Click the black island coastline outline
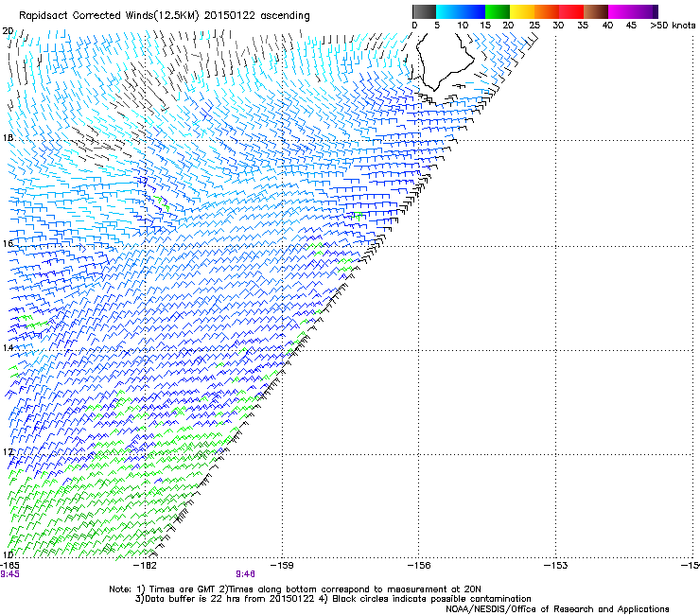The image size is (700, 615). pos(444,61)
